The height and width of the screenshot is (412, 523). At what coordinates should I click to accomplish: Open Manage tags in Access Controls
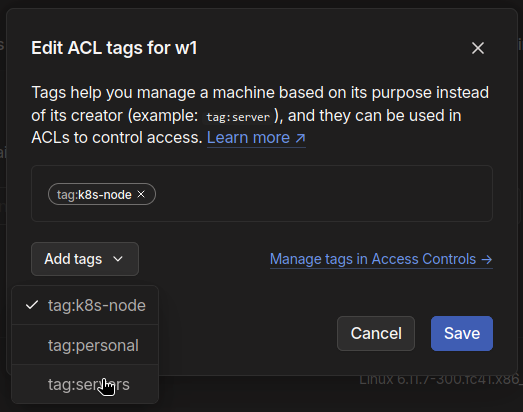pos(381,259)
